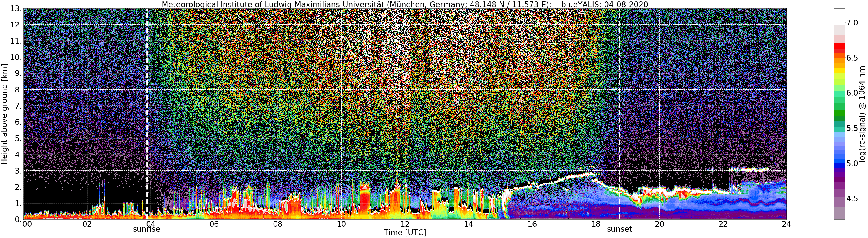Click the height axis tick label 0.
The image size is (868, 238).
(x=18, y=220)
